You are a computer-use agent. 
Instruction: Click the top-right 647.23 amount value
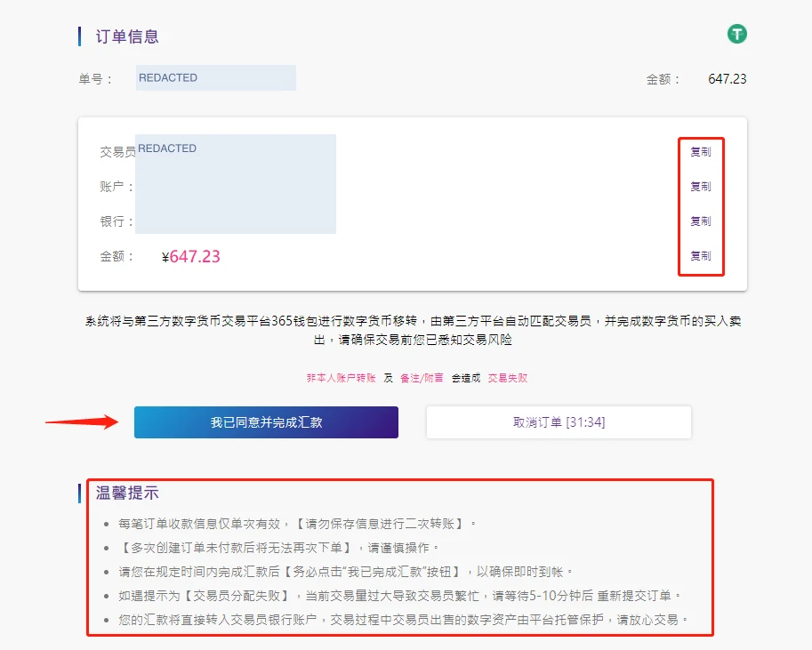click(x=728, y=79)
